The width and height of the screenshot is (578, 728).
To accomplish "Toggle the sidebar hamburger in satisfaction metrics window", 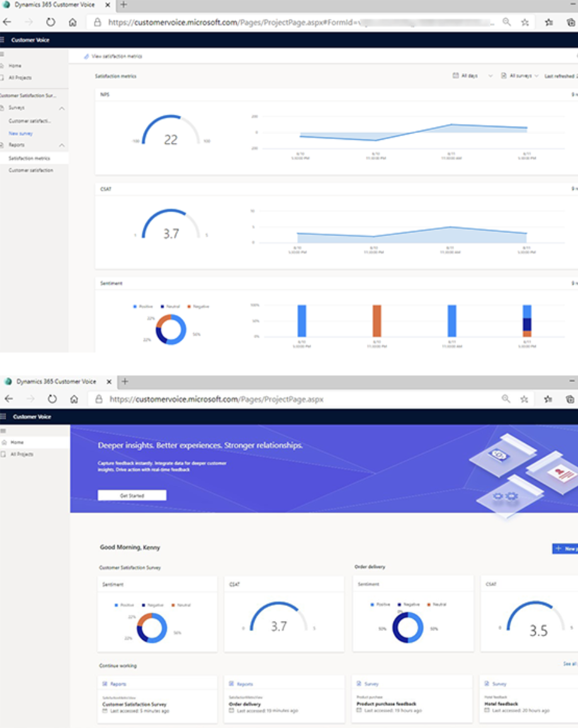I will tap(2, 54).
